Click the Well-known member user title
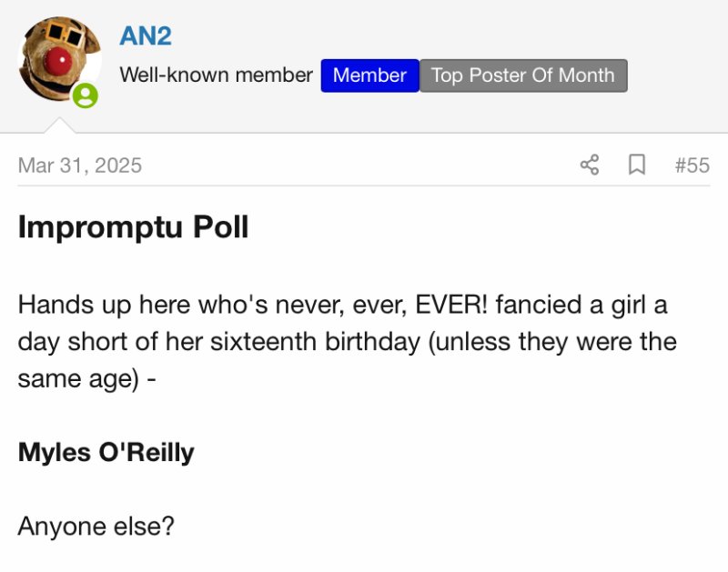728x572 pixels. click(216, 75)
